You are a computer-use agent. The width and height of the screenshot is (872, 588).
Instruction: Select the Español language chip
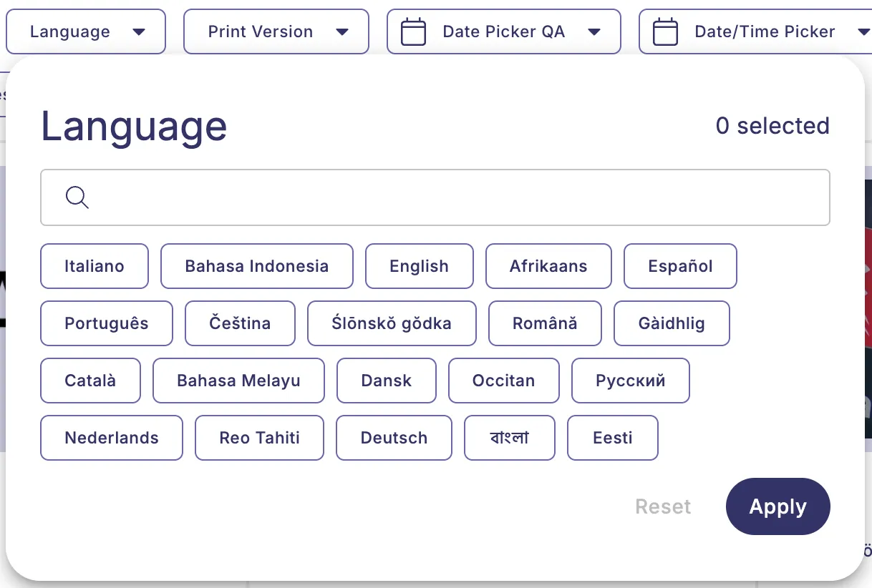pyautogui.click(x=681, y=266)
